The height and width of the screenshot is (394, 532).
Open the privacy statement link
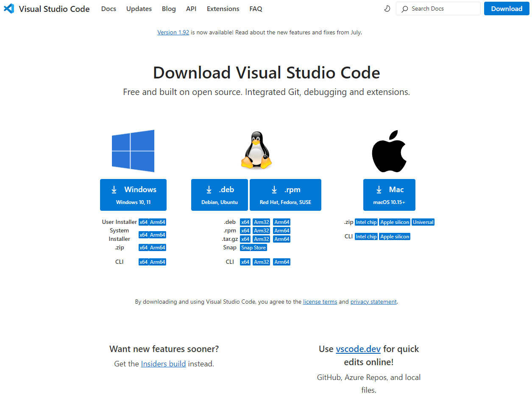click(x=373, y=302)
